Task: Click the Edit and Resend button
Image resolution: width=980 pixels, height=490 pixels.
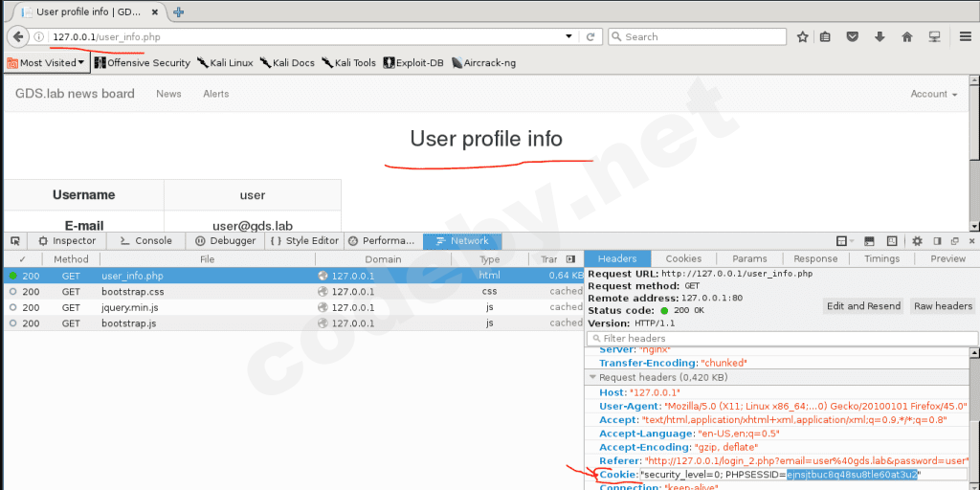Action: coord(864,305)
